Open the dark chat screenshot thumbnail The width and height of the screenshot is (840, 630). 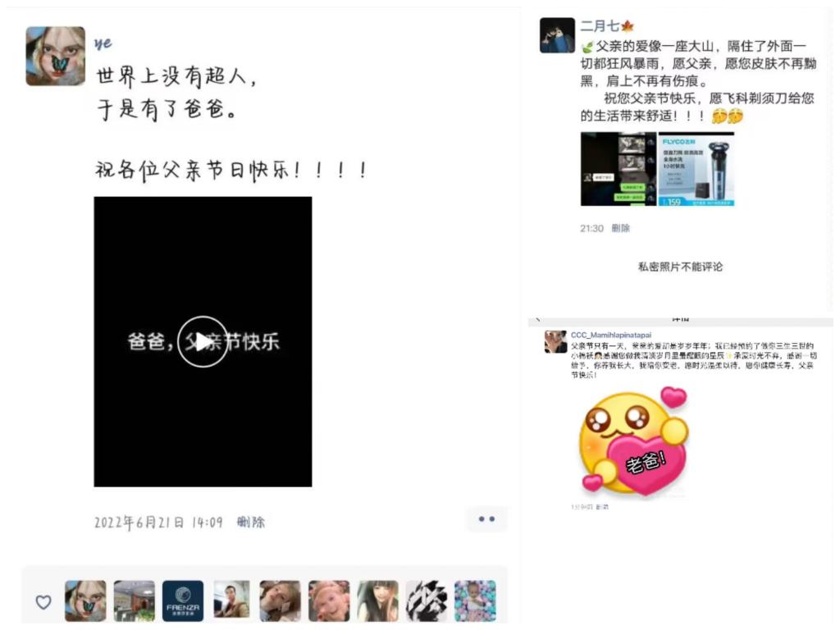click(619, 169)
